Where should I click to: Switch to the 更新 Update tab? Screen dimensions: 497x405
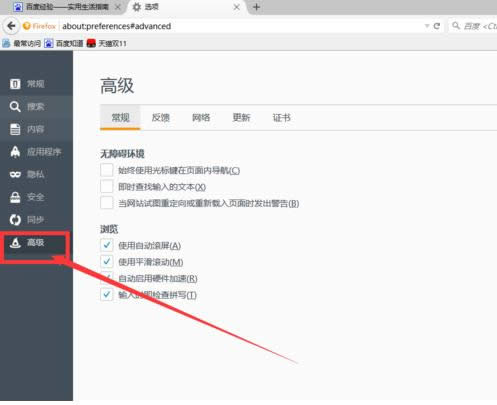pos(241,117)
